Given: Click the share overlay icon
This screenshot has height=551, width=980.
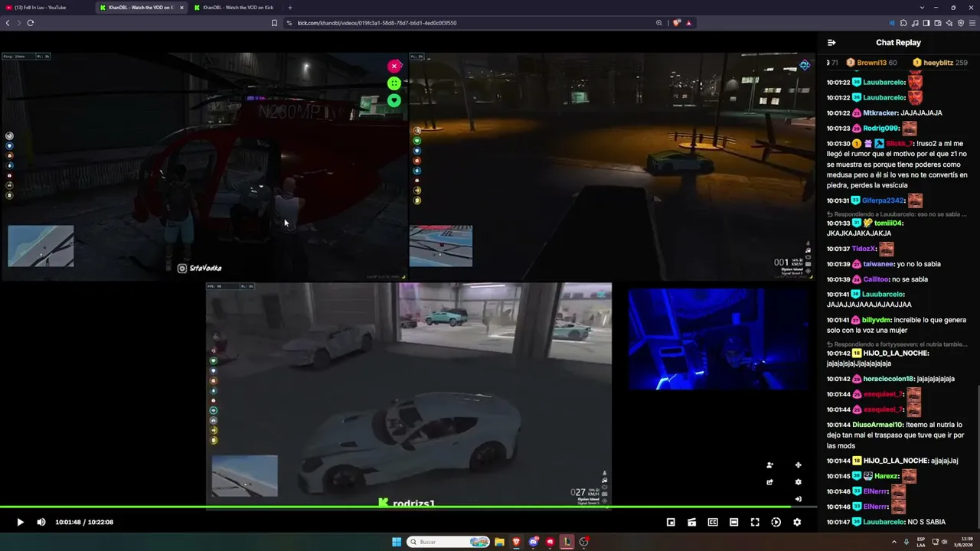Looking at the screenshot, I should [769, 482].
